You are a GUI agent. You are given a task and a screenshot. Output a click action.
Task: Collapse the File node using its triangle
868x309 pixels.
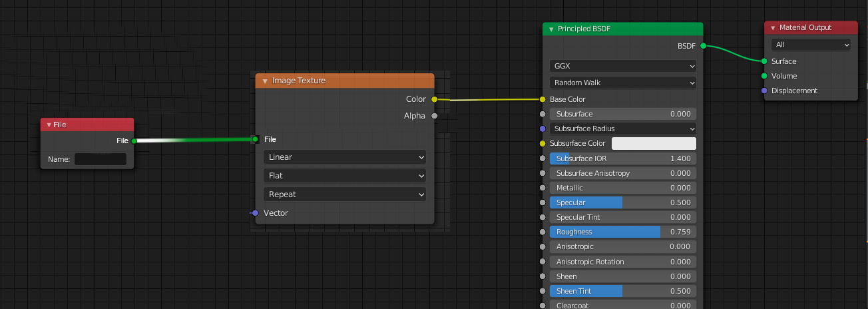click(49, 125)
